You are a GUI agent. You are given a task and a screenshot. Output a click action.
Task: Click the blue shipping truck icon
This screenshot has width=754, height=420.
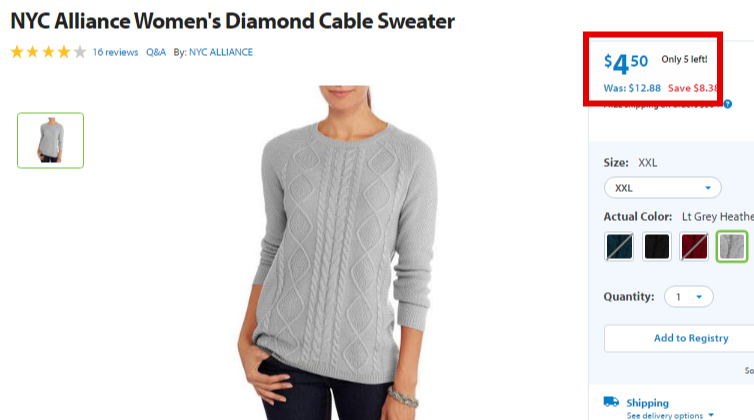(611, 401)
